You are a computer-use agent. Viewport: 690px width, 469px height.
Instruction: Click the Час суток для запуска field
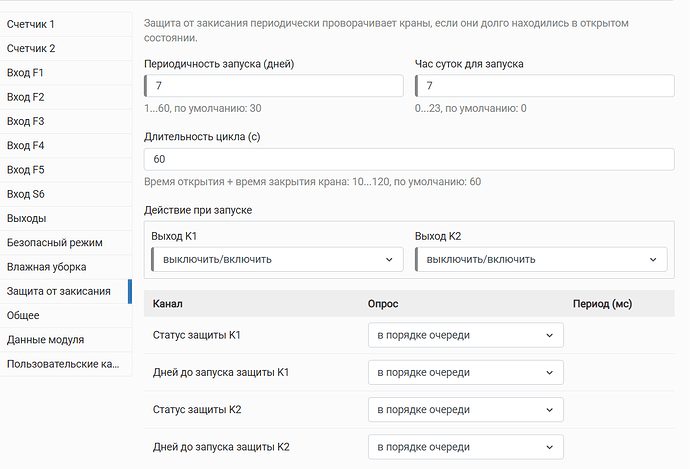click(545, 86)
